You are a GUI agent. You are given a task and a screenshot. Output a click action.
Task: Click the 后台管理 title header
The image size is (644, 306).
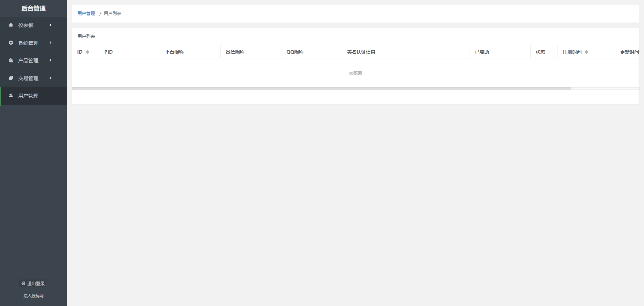pos(33,8)
